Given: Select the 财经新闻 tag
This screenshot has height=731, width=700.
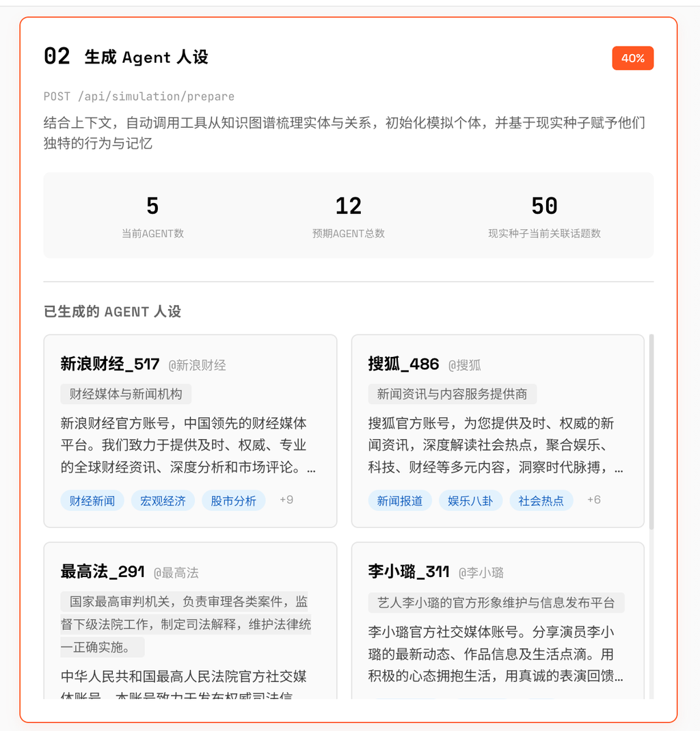Looking at the screenshot, I should click(92, 501).
